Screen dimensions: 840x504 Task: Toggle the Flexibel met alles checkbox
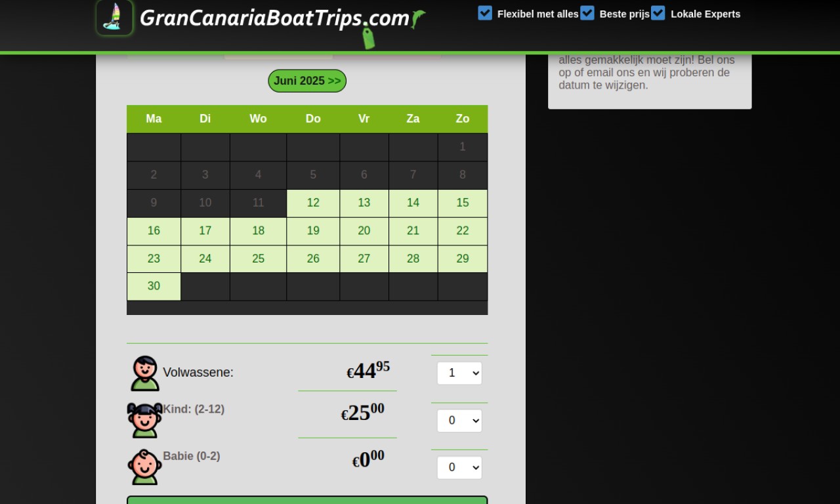click(485, 13)
